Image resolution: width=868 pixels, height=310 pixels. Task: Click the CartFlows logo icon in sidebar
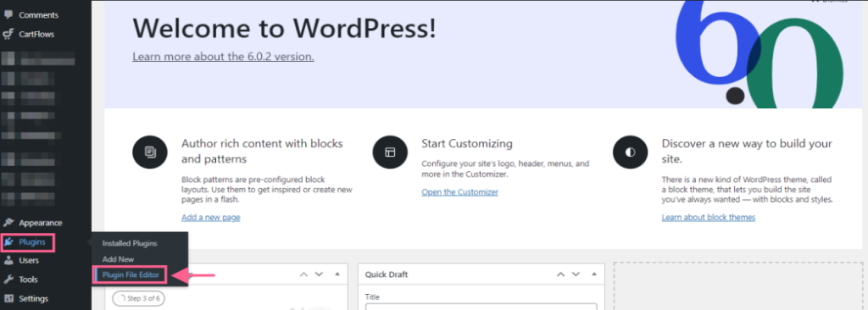point(8,35)
